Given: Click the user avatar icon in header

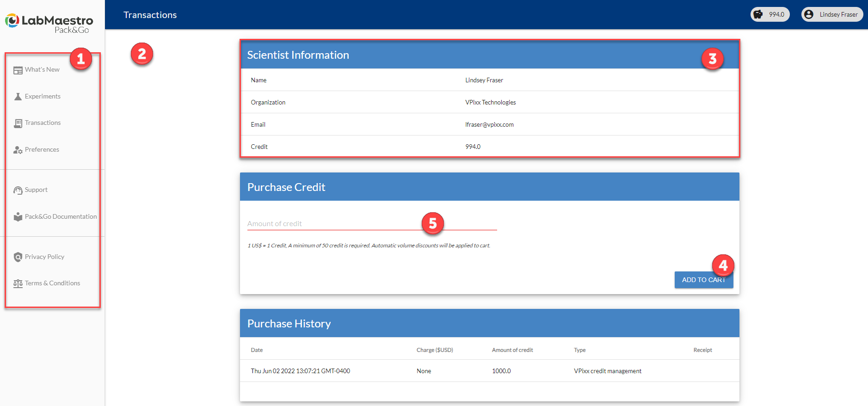Looking at the screenshot, I should (809, 14).
